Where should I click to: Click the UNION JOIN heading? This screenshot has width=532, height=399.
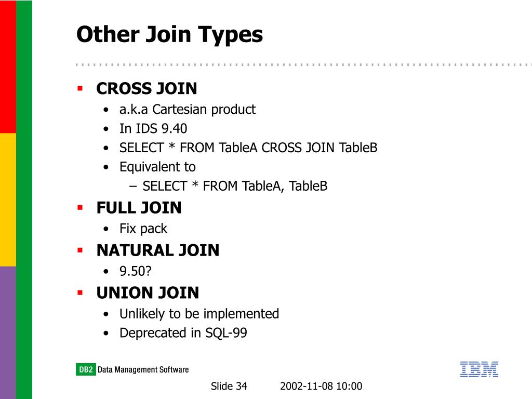(148, 293)
